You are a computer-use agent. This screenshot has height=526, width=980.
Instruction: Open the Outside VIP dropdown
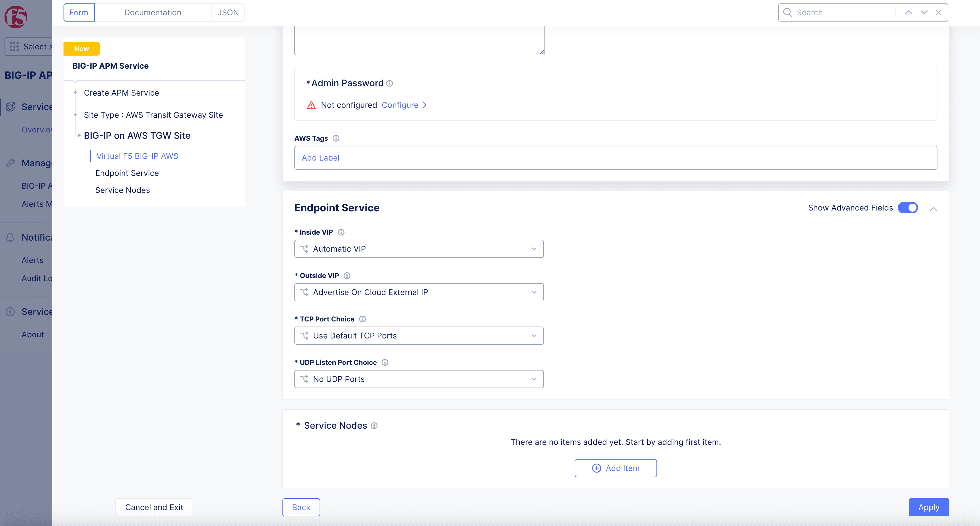pos(419,292)
